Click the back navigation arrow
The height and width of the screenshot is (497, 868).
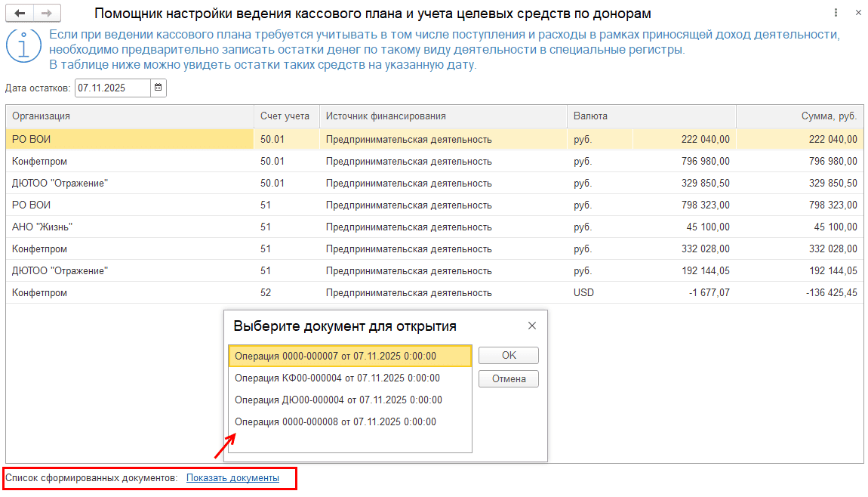click(20, 14)
